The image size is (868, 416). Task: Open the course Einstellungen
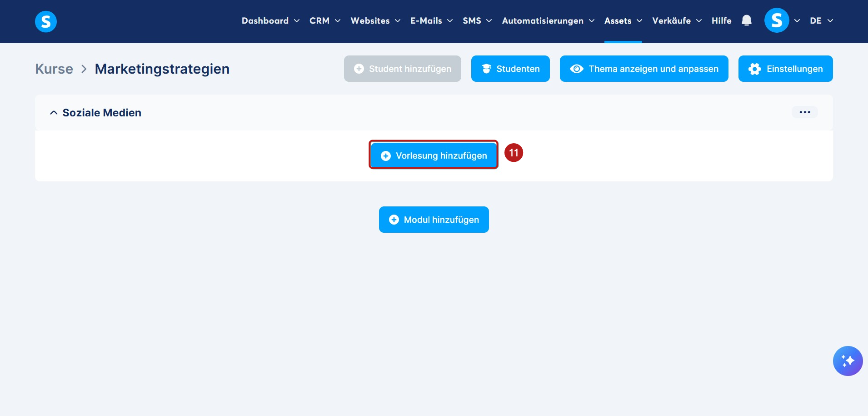(x=785, y=69)
